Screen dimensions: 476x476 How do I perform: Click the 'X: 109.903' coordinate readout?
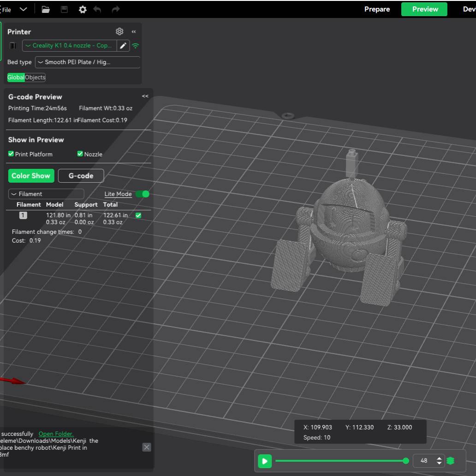coord(317,428)
